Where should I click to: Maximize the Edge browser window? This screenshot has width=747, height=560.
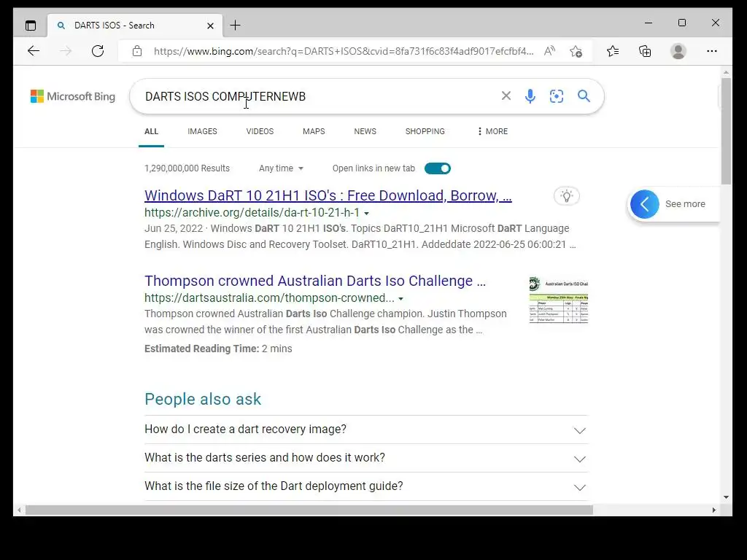682,23
